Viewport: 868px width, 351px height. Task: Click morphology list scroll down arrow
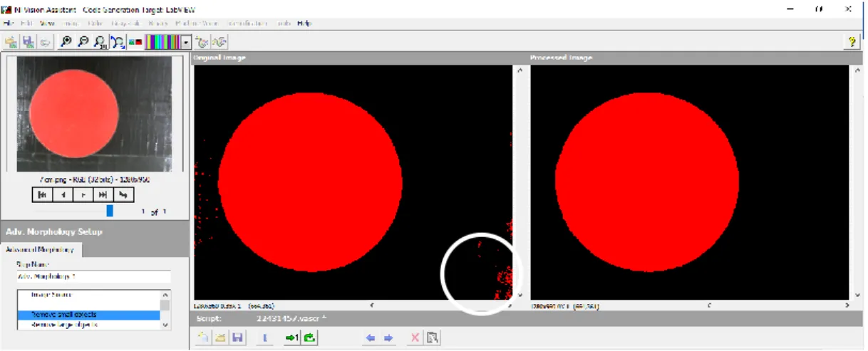click(165, 325)
